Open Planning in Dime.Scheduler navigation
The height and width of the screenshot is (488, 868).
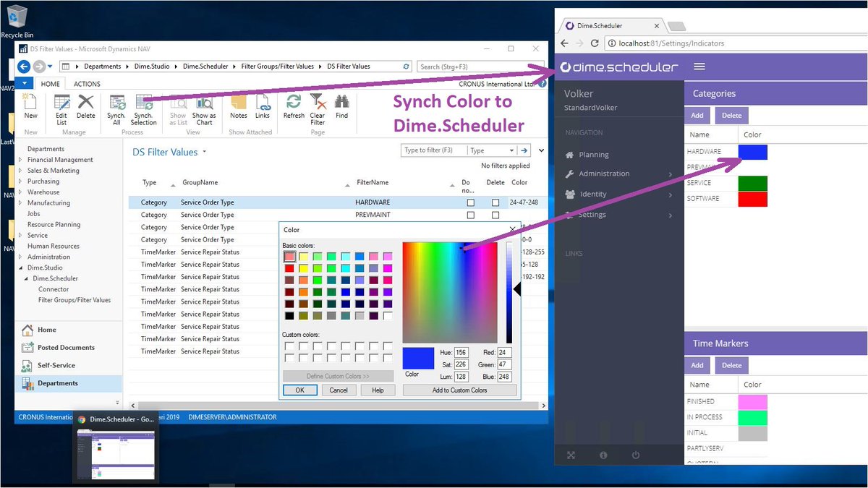click(x=593, y=155)
